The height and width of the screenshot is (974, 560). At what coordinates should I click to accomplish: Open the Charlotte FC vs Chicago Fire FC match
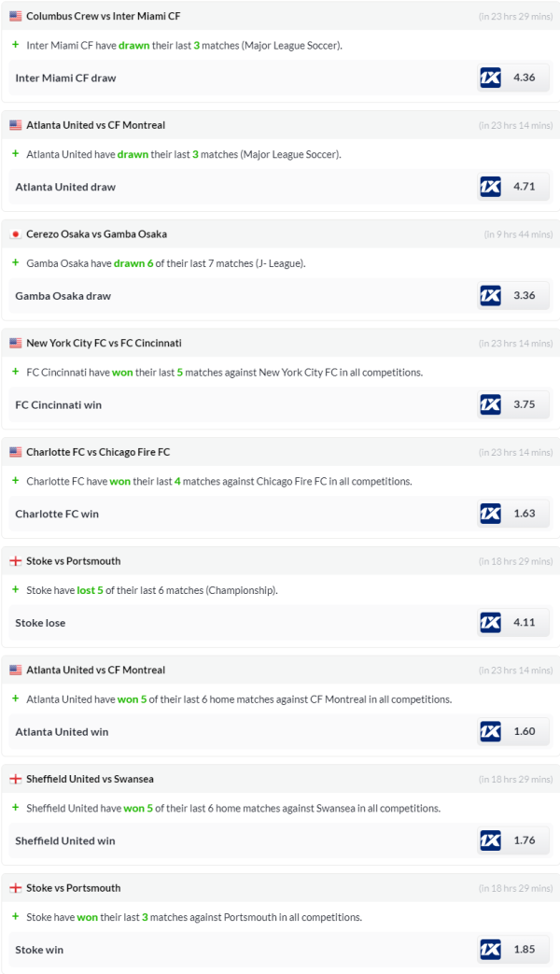[98, 452]
